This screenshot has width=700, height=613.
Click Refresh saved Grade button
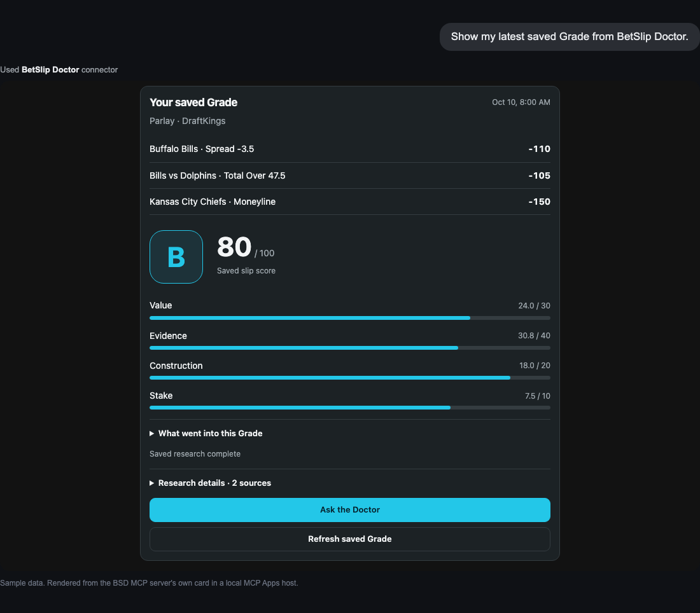[x=349, y=539]
